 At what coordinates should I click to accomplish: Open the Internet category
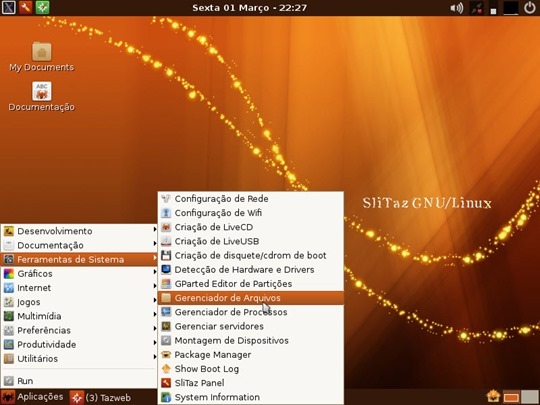point(79,288)
